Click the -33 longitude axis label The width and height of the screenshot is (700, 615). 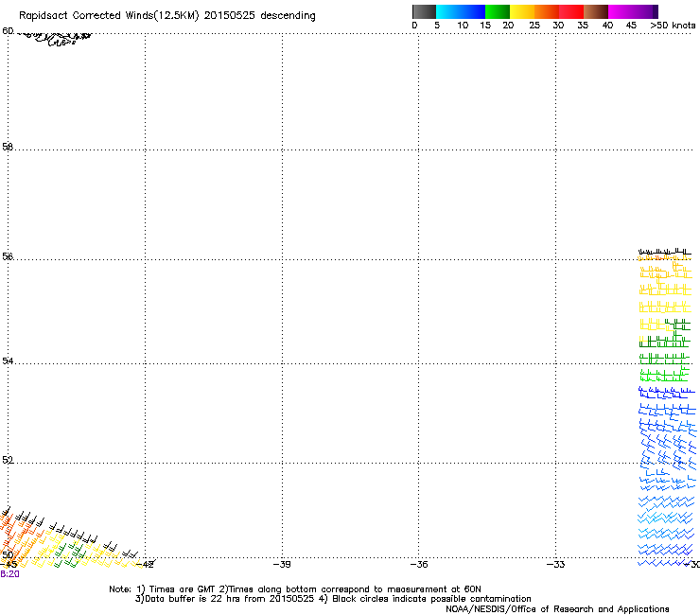click(x=556, y=564)
